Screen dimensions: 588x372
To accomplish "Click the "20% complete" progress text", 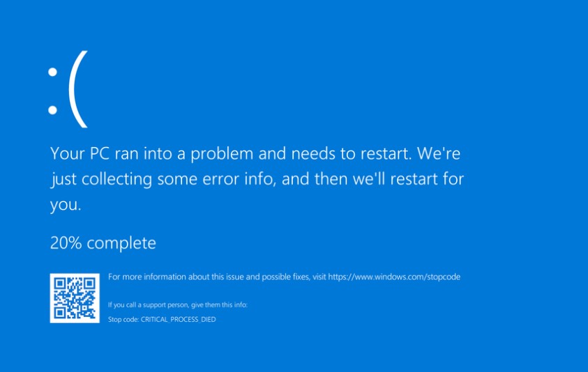I will [103, 243].
